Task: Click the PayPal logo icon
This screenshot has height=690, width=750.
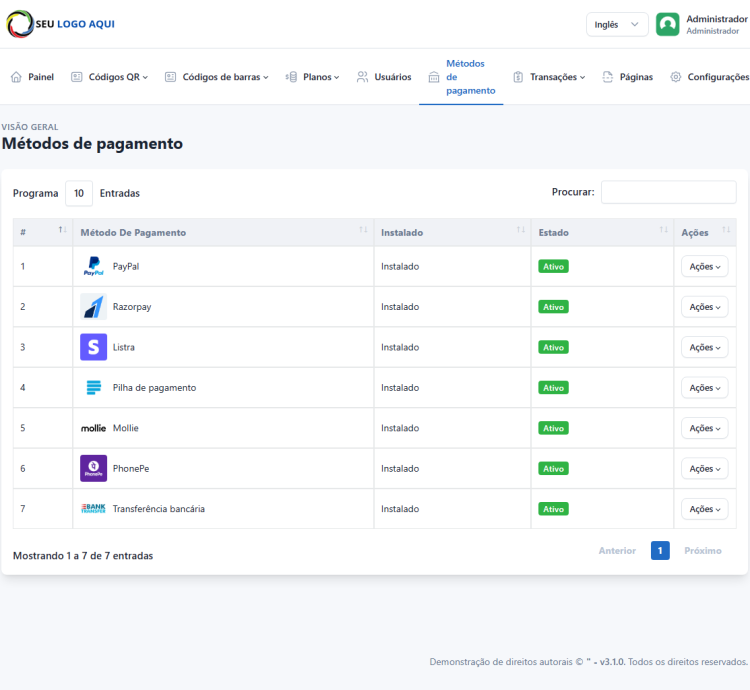Action: click(93, 267)
